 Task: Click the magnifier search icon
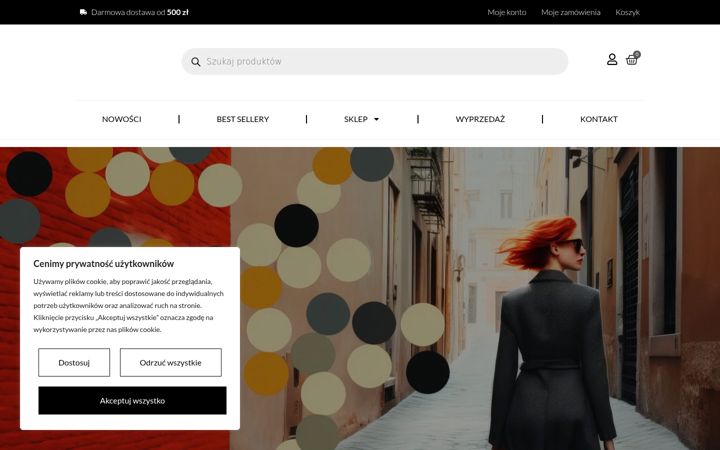click(196, 62)
